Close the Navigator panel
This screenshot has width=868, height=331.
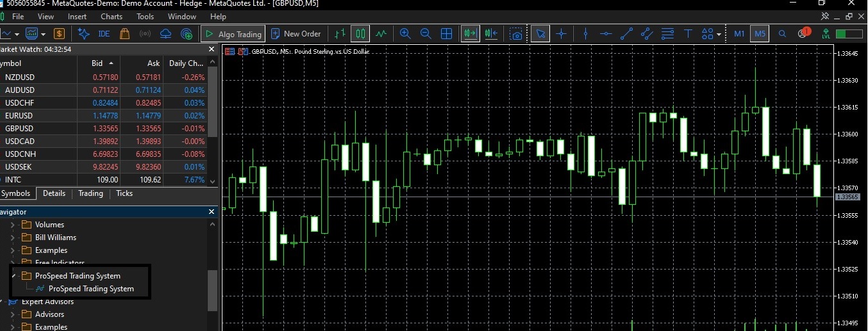point(212,212)
